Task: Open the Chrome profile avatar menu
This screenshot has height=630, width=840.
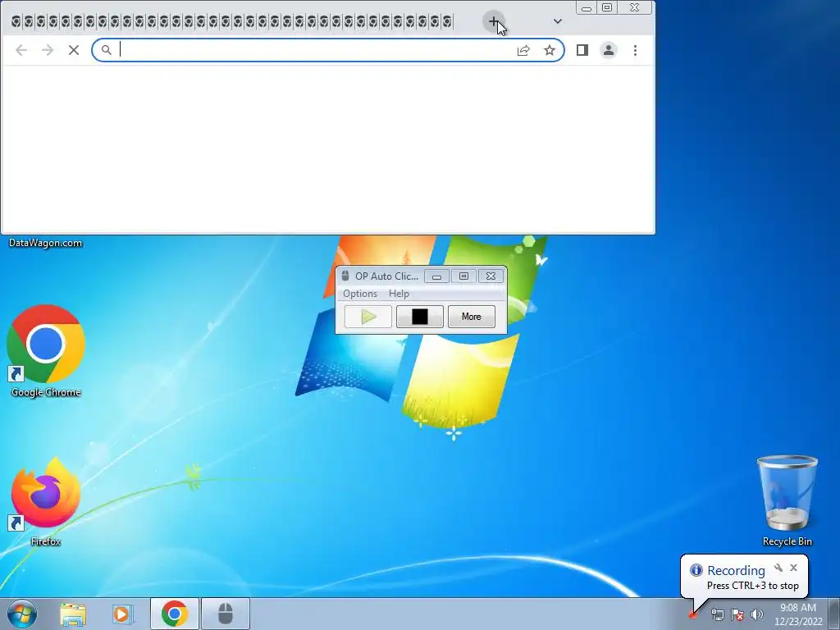Action: [x=609, y=50]
